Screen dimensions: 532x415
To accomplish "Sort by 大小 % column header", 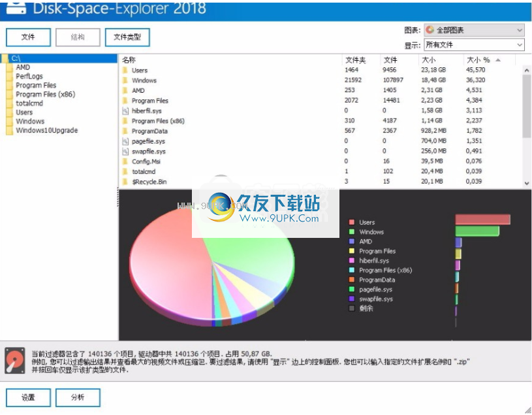I will point(478,60).
